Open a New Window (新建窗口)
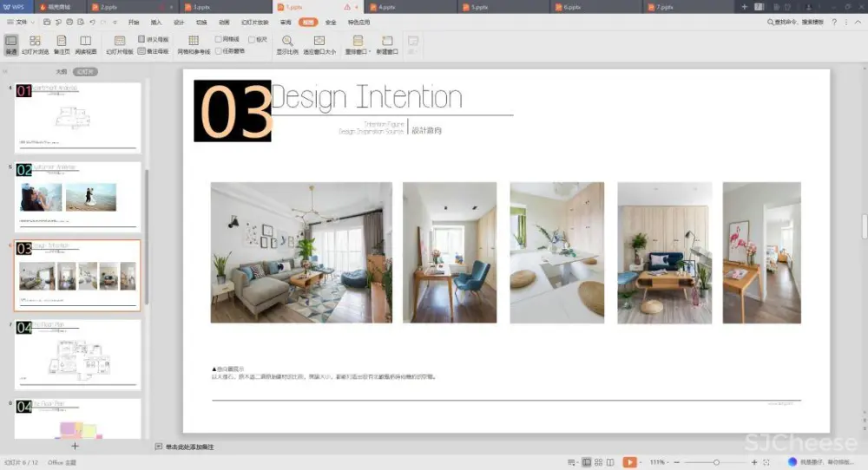 tap(387, 44)
